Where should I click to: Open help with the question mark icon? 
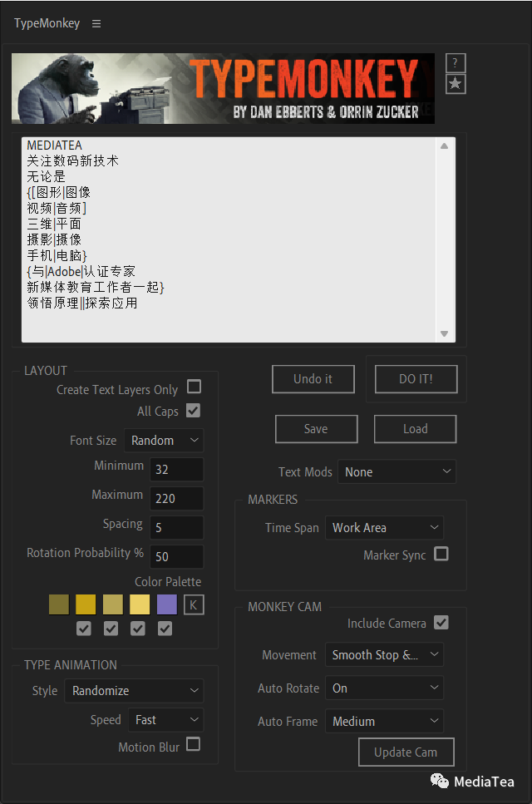pos(456,63)
